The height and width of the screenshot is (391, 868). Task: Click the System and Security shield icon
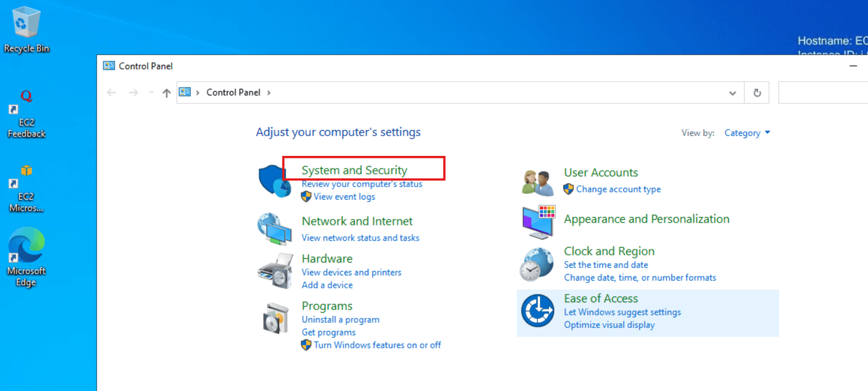click(x=275, y=181)
